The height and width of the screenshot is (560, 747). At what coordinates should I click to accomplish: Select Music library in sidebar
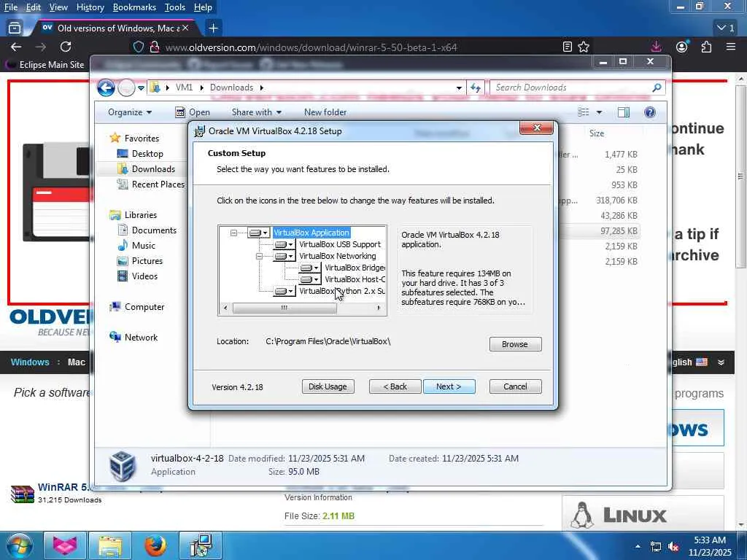coord(144,246)
